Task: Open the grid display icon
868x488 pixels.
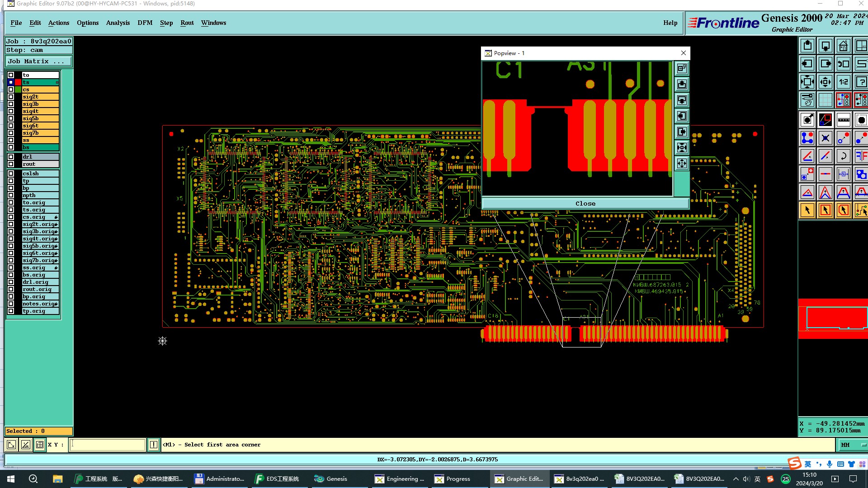Action: click(825, 100)
